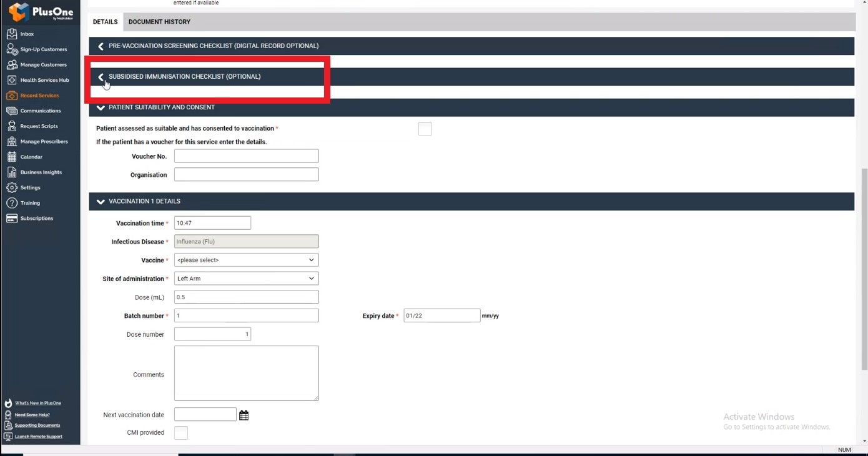Image resolution: width=868 pixels, height=456 pixels.
Task: Click the Next vaccination date field
Action: (205, 415)
